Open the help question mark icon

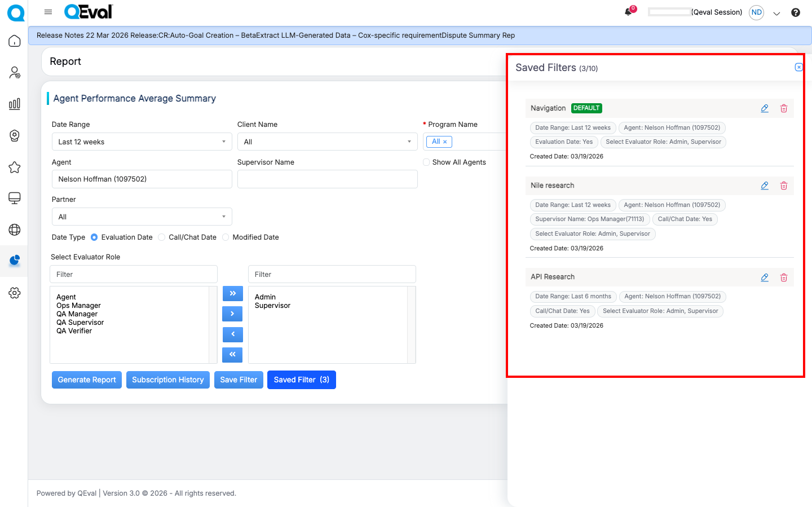[795, 12]
